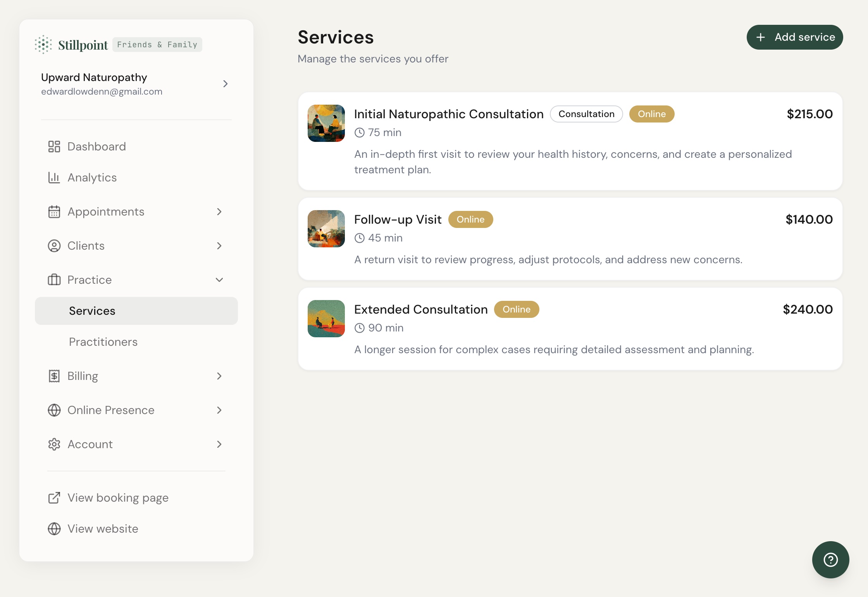Open the View website link
The width and height of the screenshot is (868, 597).
point(103,529)
